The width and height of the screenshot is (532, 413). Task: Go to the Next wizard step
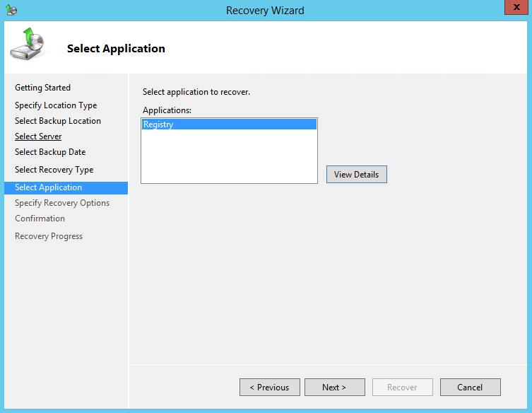pyautogui.click(x=335, y=388)
